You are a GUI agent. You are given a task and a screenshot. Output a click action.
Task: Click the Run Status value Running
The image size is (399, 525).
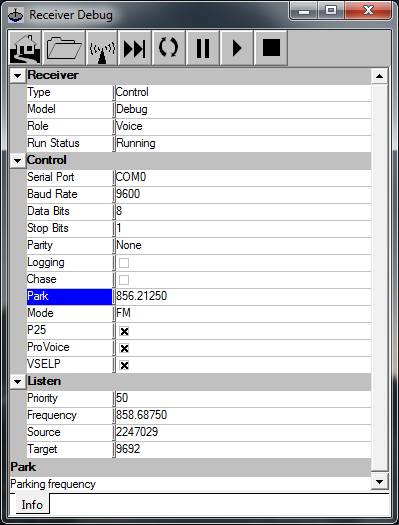pyautogui.click(x=136, y=143)
